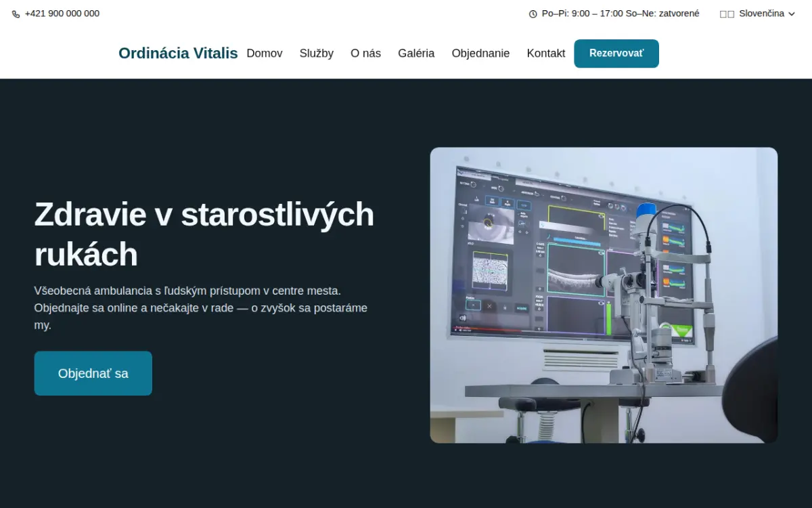Image resolution: width=812 pixels, height=508 pixels.
Task: Go to the Ordinácia Vitalis logo homepage
Action: [178, 53]
